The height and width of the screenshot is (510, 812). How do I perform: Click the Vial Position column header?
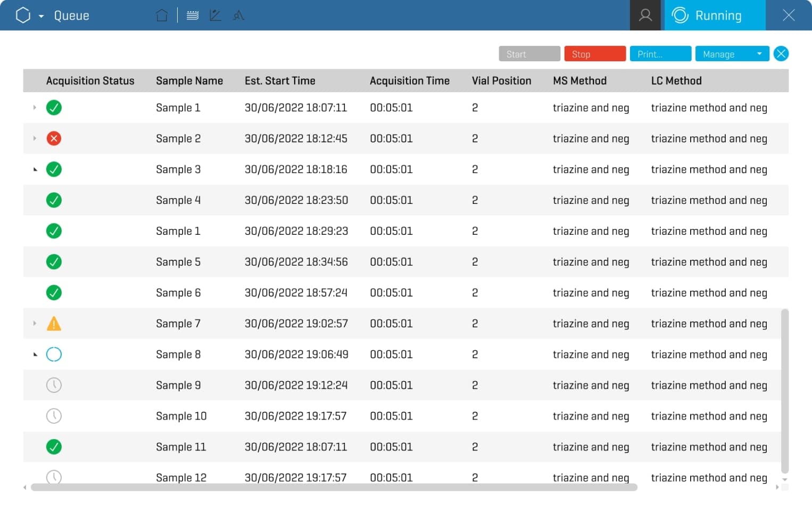[501, 81]
